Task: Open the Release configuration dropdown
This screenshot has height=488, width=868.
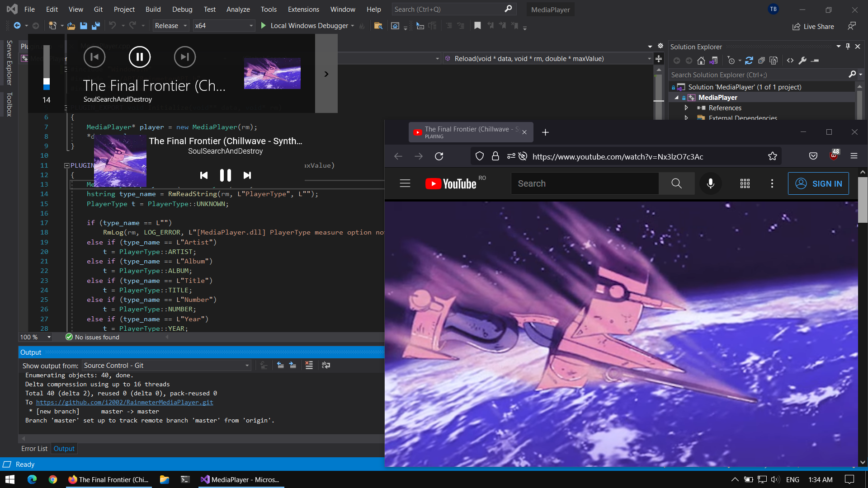Action: (170, 26)
